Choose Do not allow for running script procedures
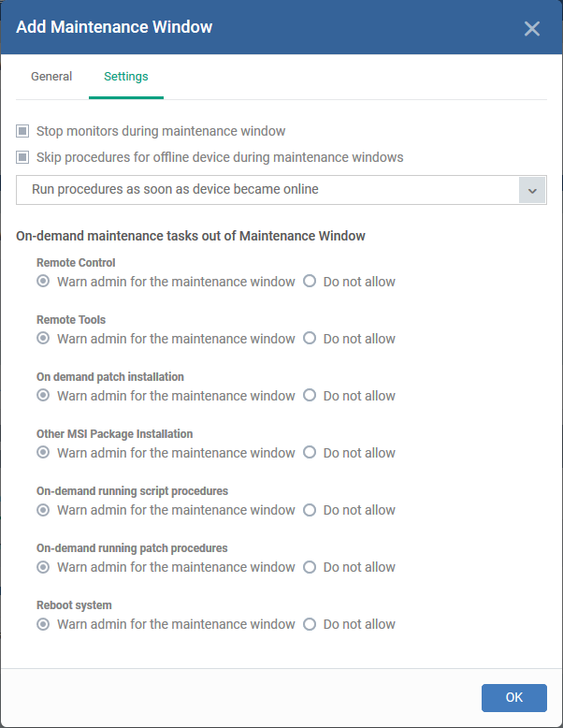563x728 pixels. (x=310, y=510)
